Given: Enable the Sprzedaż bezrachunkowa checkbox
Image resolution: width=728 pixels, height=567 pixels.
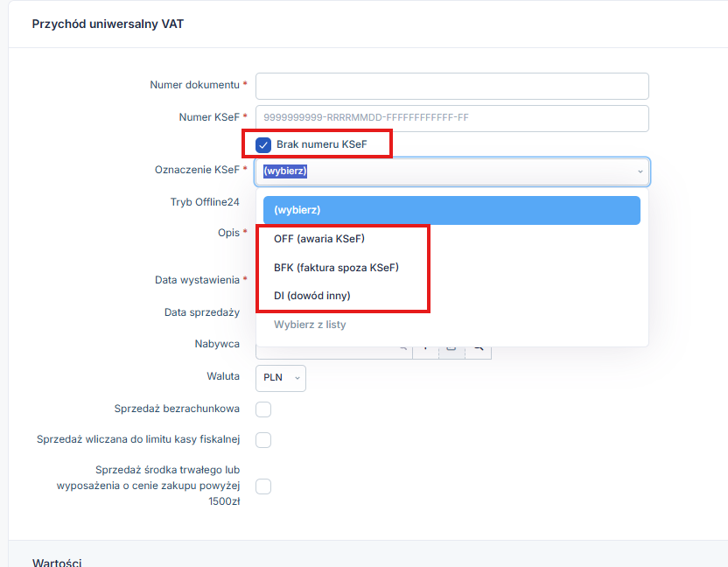Looking at the screenshot, I should pyautogui.click(x=263, y=409).
